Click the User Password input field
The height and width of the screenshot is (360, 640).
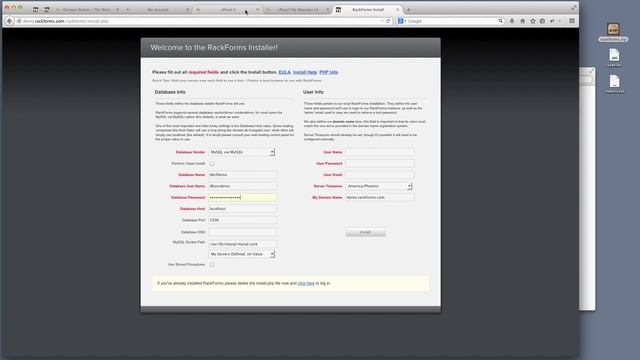[380, 163]
